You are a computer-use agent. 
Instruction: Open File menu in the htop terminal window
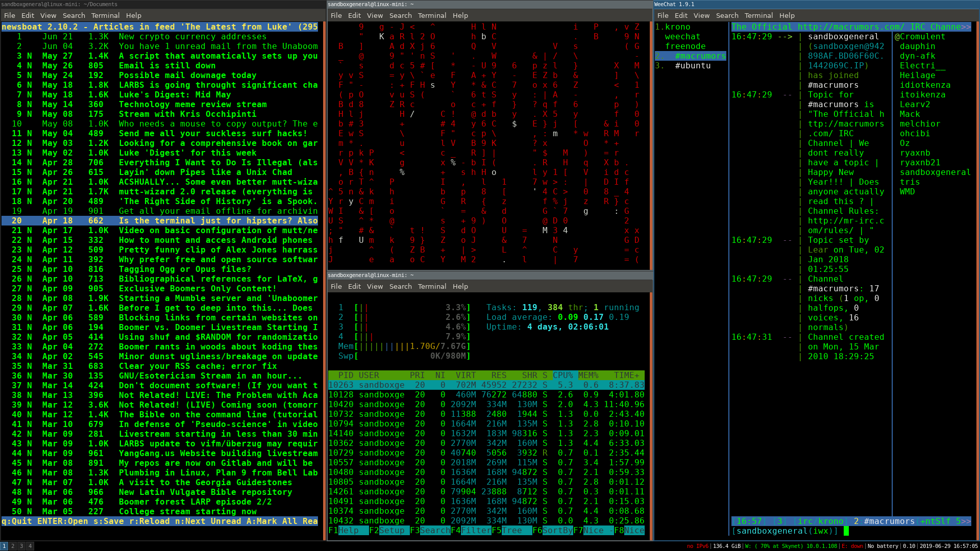[336, 287]
